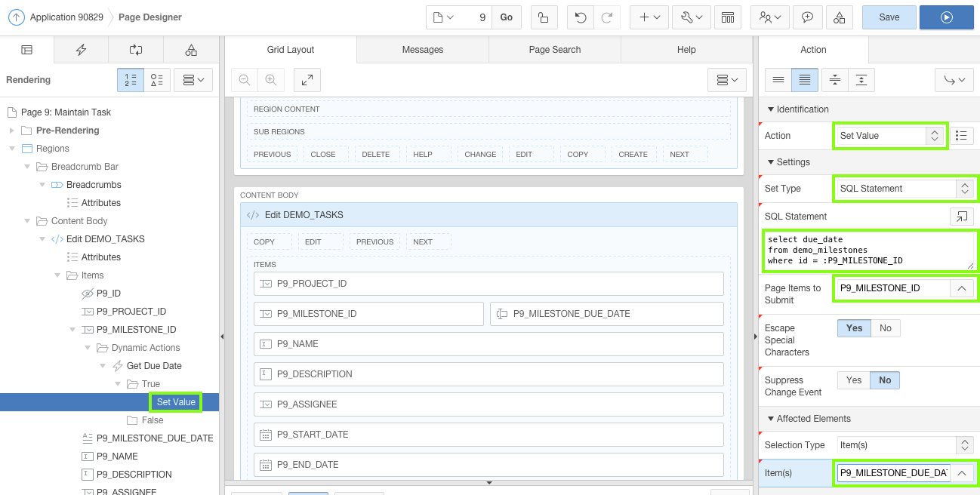Open Page Items to Submit picker arrow
The image size is (980, 495).
pyautogui.click(x=961, y=288)
